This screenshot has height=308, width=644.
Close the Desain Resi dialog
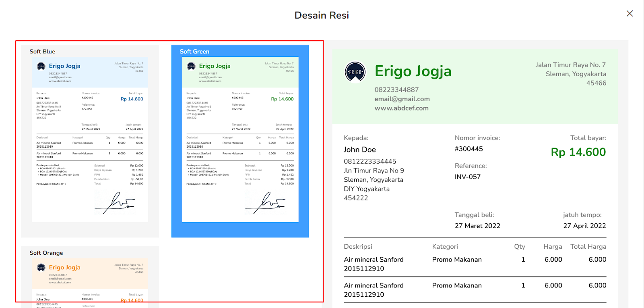pos(630,14)
